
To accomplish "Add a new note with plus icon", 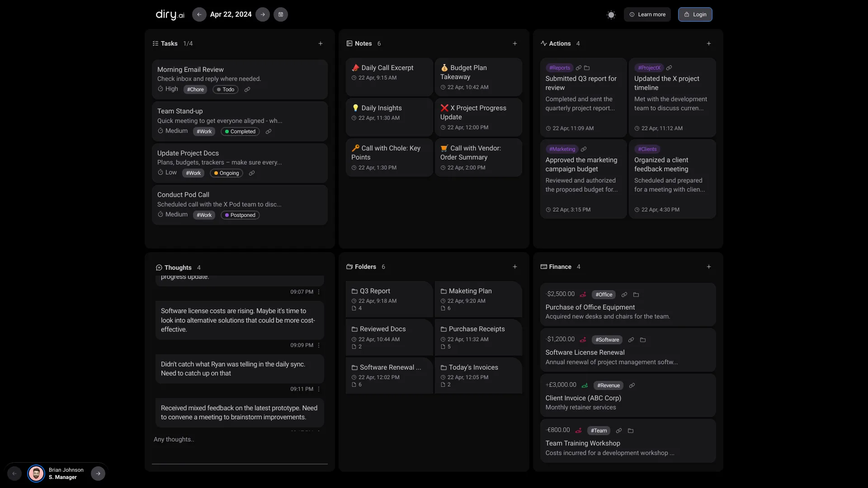I will pos(514,43).
